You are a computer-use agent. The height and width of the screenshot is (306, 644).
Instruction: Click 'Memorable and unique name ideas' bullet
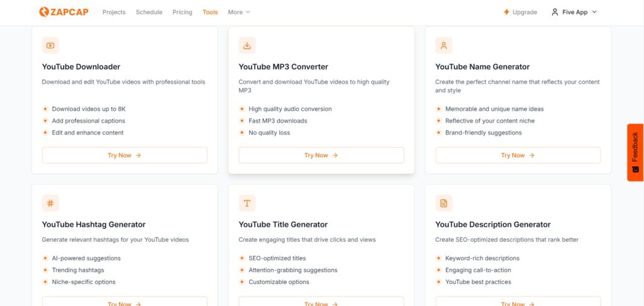[x=494, y=109]
